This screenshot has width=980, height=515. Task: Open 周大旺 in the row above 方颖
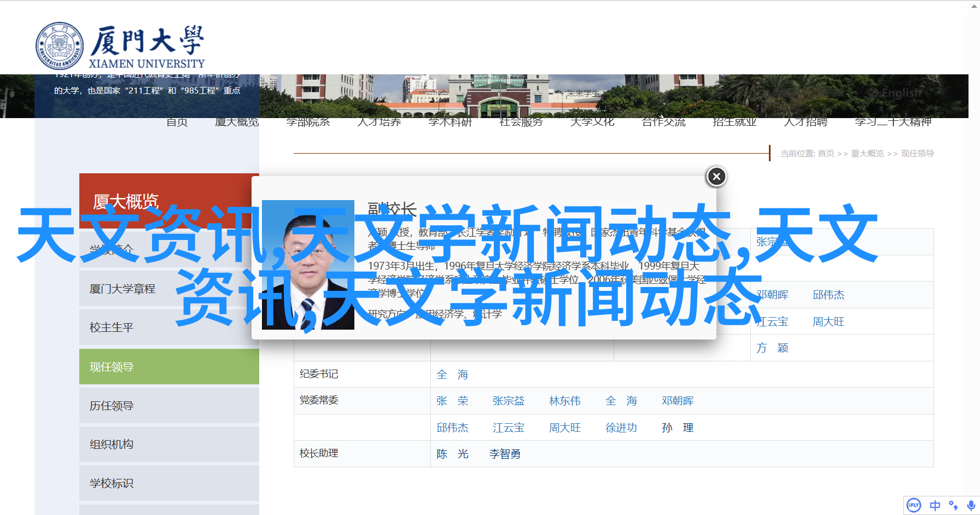829,321
